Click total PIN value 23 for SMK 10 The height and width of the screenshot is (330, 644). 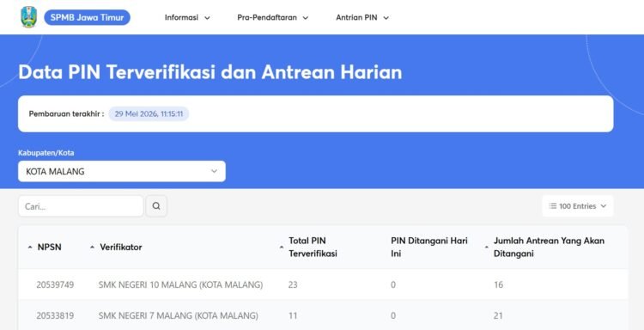tap(293, 284)
